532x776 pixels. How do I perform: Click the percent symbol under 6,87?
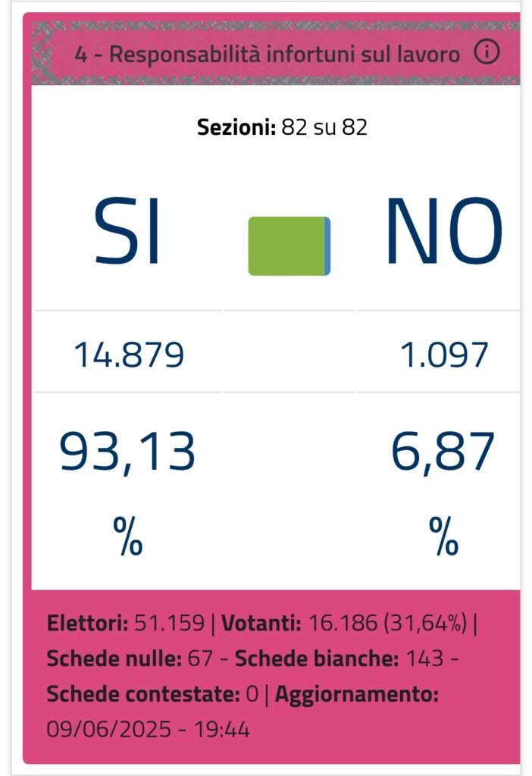[x=444, y=537]
